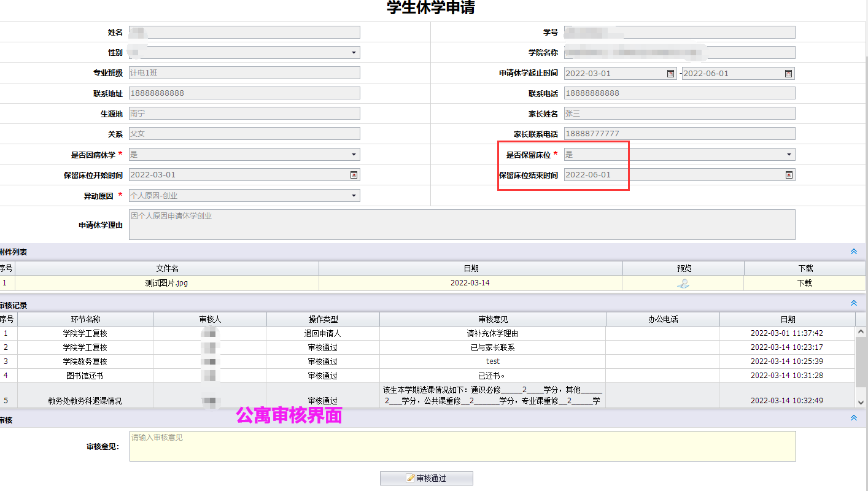The image size is (868, 491).
Task: Click the 审核通过 approve button
Action: point(427,478)
